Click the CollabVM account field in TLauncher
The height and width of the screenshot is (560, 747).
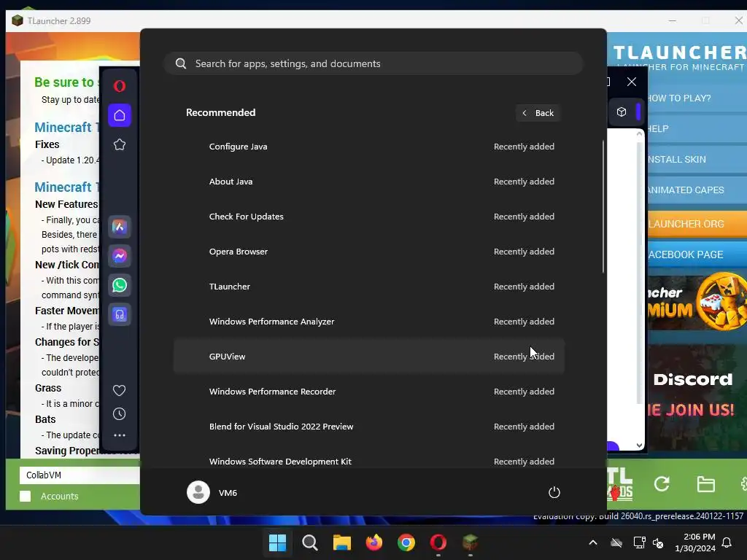(80, 475)
